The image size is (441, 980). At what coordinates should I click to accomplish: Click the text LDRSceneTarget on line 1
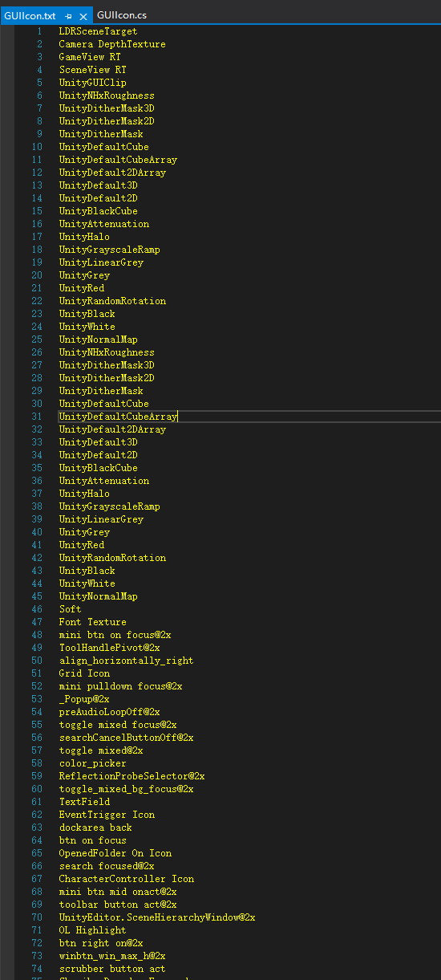pyautogui.click(x=98, y=31)
